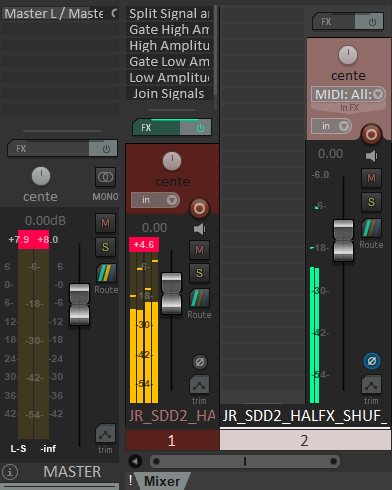Open track 2 FX chain button

[x=333, y=22]
